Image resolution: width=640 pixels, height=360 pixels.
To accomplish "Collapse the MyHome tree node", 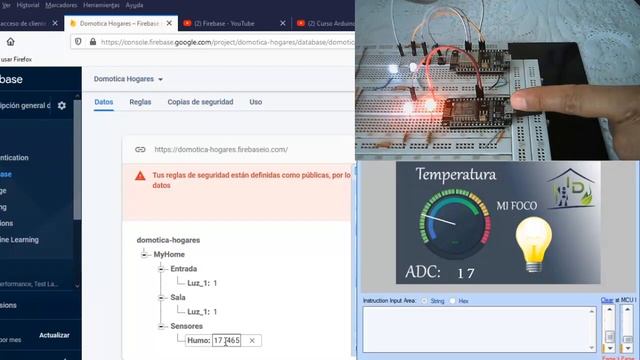I will [x=144, y=254].
